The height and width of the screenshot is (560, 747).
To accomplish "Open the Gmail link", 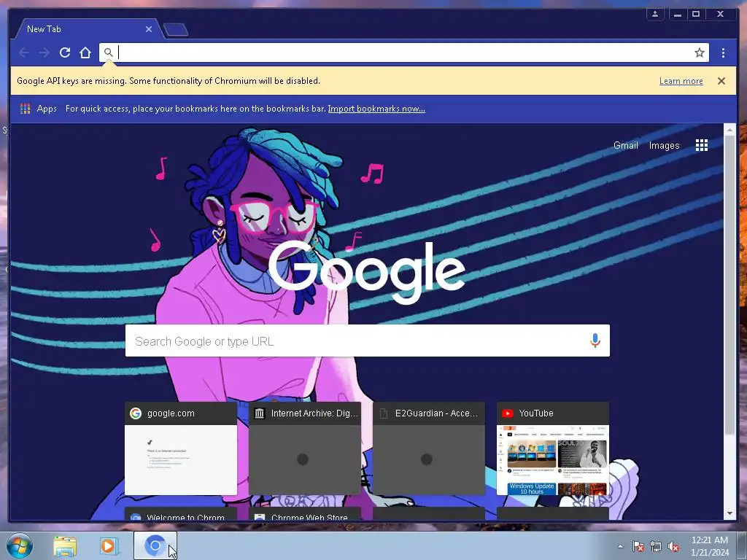I will (625, 145).
